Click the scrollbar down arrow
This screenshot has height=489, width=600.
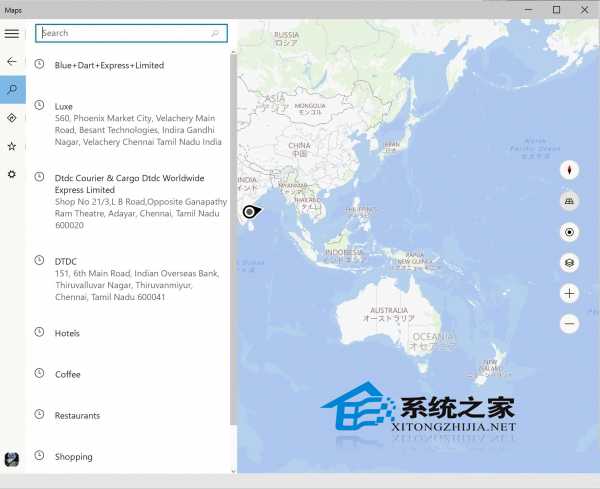tap(233, 472)
